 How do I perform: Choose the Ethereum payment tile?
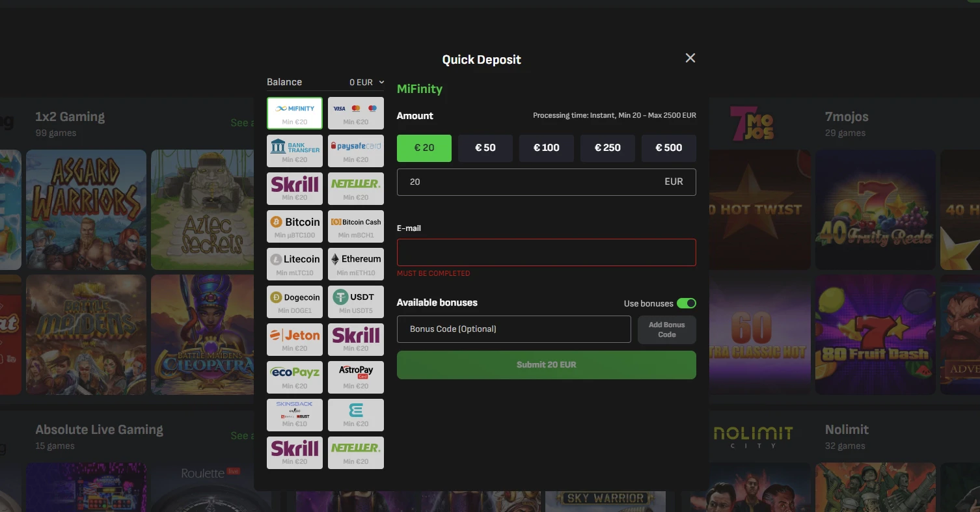point(356,264)
